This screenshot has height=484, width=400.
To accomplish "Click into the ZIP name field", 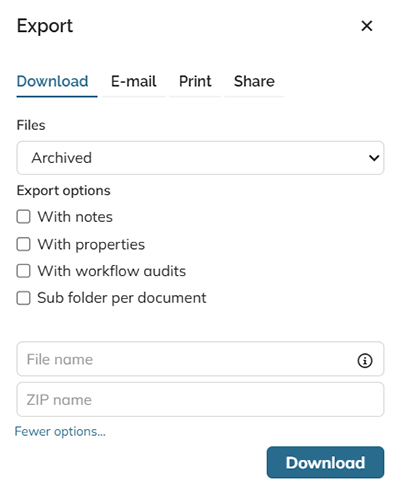I will coord(200,399).
